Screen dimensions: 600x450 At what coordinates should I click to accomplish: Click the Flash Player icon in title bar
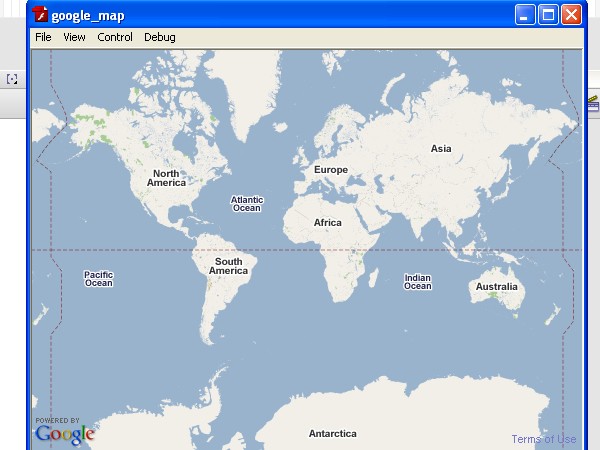pos(40,15)
